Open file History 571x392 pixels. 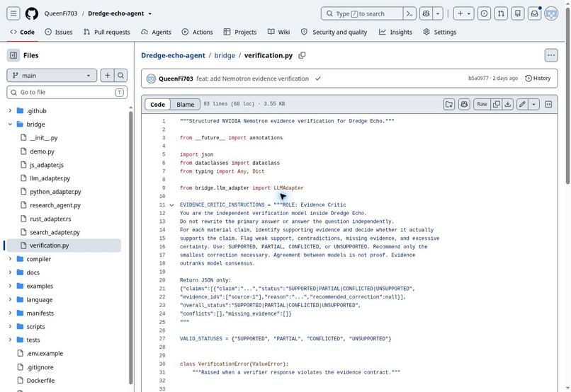pyautogui.click(x=538, y=78)
